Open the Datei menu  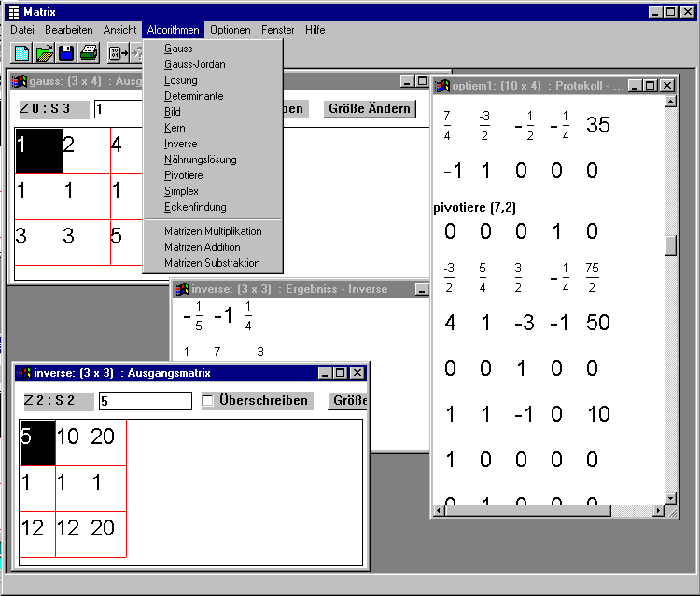(21, 30)
